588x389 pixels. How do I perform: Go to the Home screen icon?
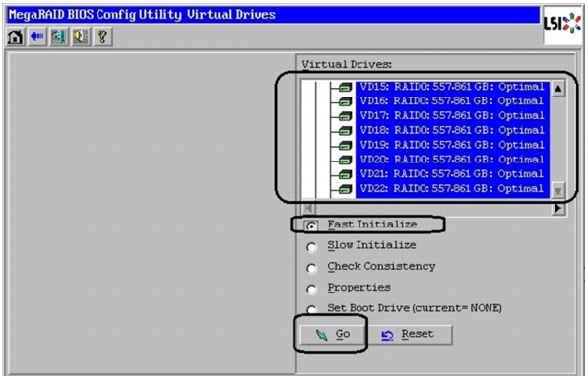pyautogui.click(x=15, y=36)
